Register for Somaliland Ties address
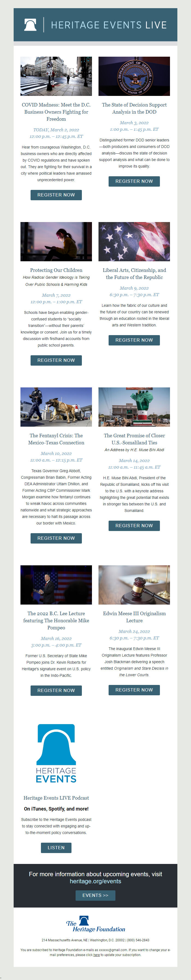This screenshot has width=191, height=980. (134, 526)
